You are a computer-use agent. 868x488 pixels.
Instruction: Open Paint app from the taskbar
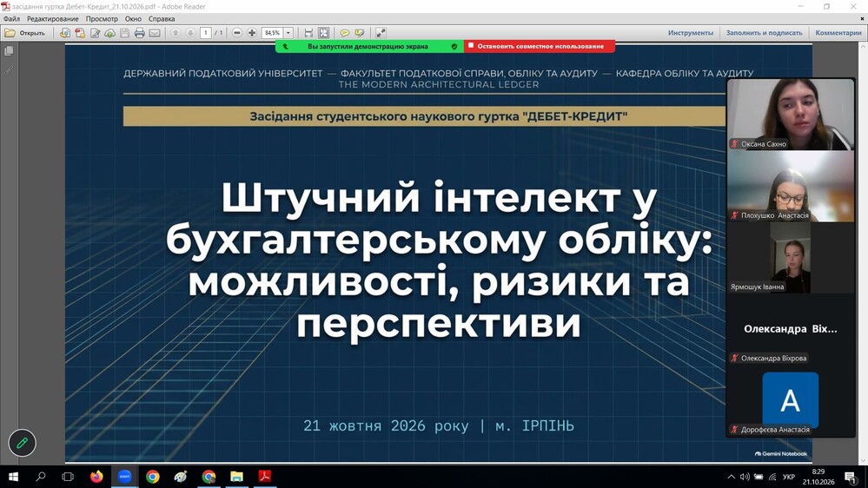point(181,477)
